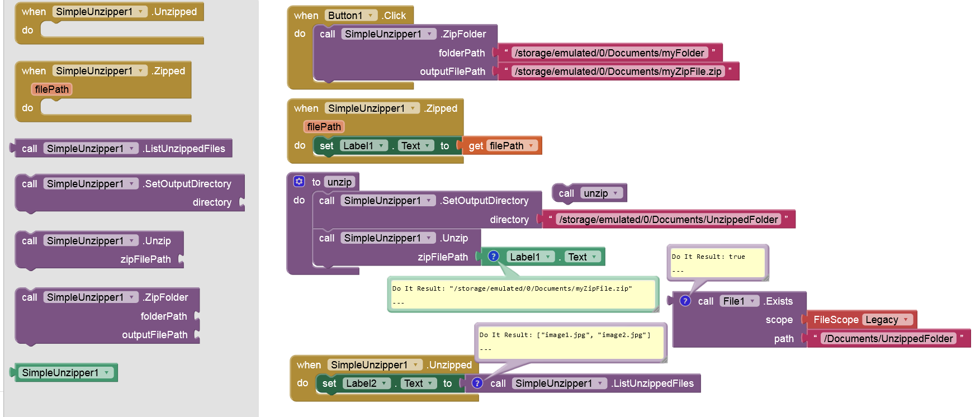Image resolution: width=980 pixels, height=417 pixels.
Task: Open the Text property dropdown in set Label2 block
Action: pos(419,383)
